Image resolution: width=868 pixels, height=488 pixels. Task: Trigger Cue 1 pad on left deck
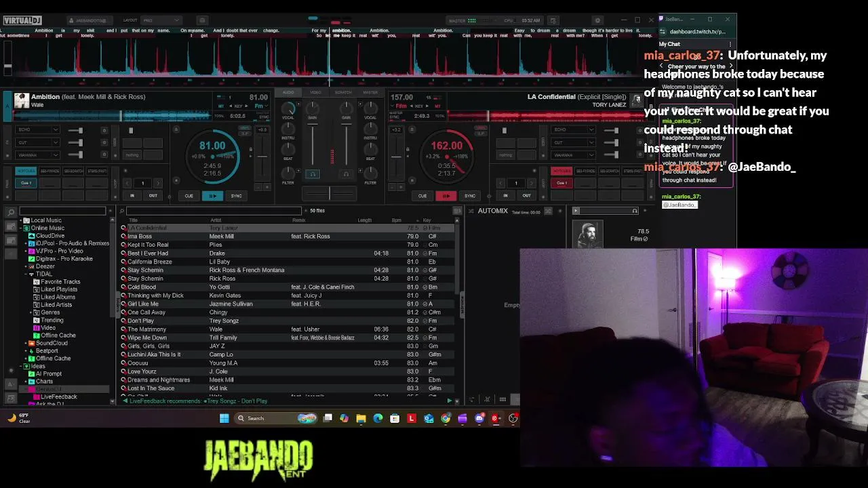coord(26,183)
